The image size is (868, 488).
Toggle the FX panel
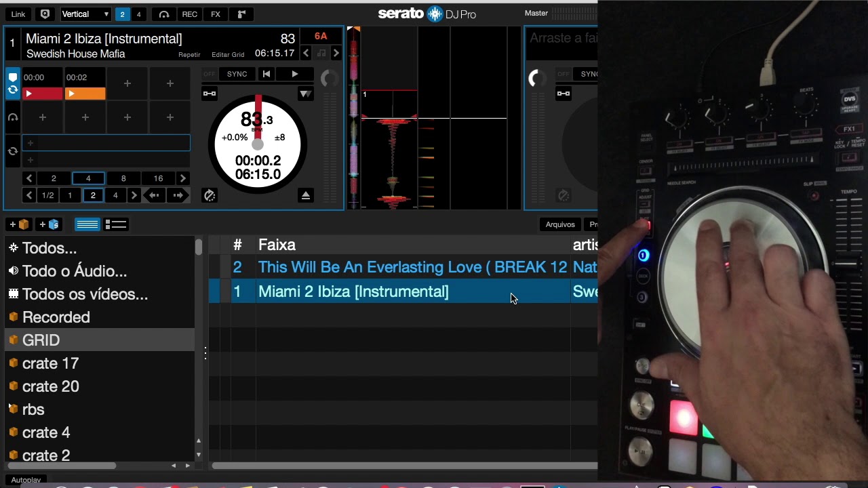pyautogui.click(x=216, y=14)
